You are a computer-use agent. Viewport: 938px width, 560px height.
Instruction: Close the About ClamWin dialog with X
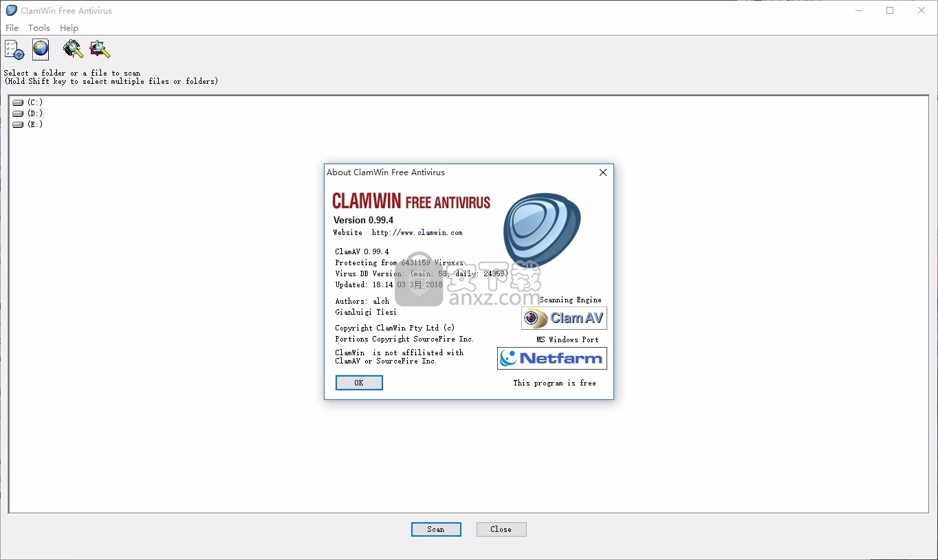(603, 172)
